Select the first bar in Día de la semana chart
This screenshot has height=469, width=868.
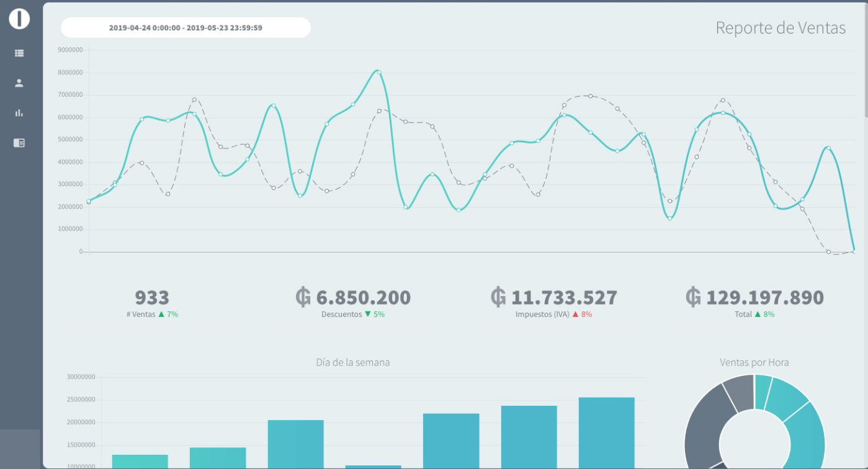pyautogui.click(x=140, y=461)
